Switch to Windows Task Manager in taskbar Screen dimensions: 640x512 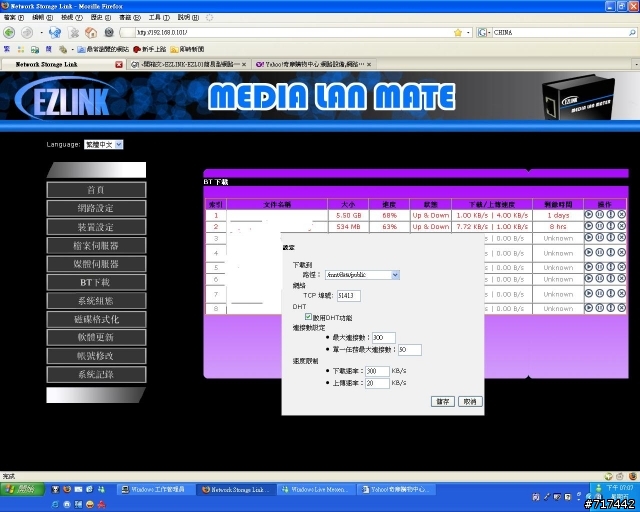[x=156, y=489]
